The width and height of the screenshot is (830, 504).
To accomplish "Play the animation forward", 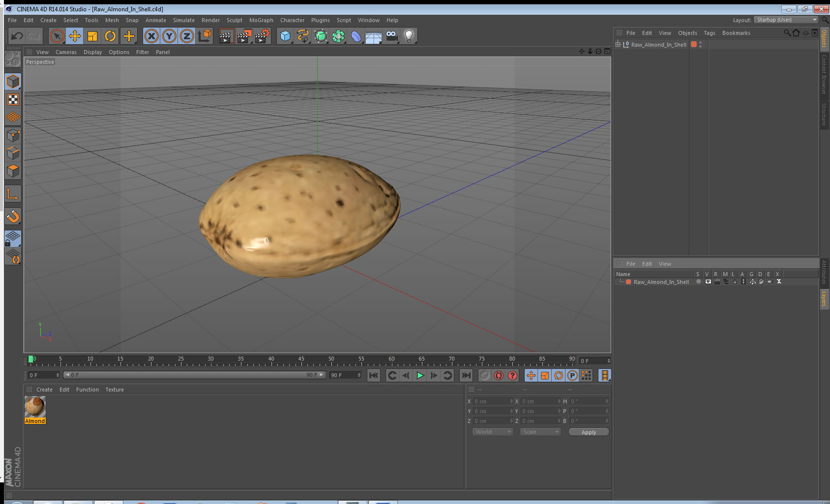I will pos(420,375).
